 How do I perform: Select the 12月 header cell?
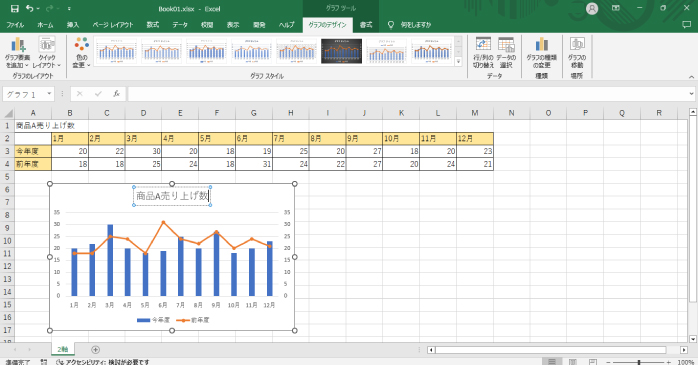coord(475,138)
